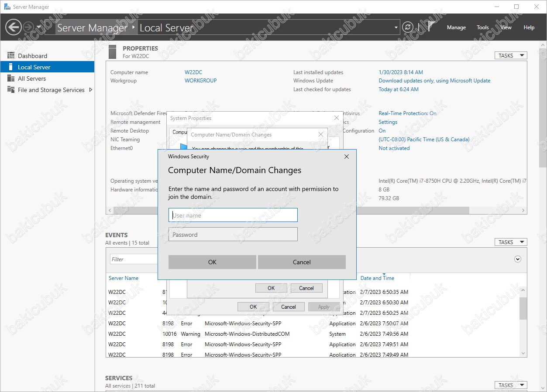Click the Properties scrollbar left arrow
This screenshot has height=392, width=547.
(x=109, y=210)
